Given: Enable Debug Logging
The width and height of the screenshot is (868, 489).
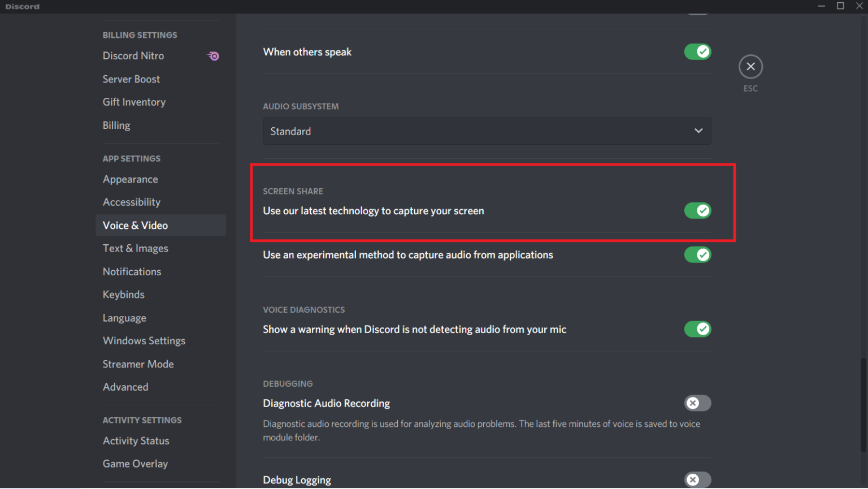Looking at the screenshot, I should (697, 479).
